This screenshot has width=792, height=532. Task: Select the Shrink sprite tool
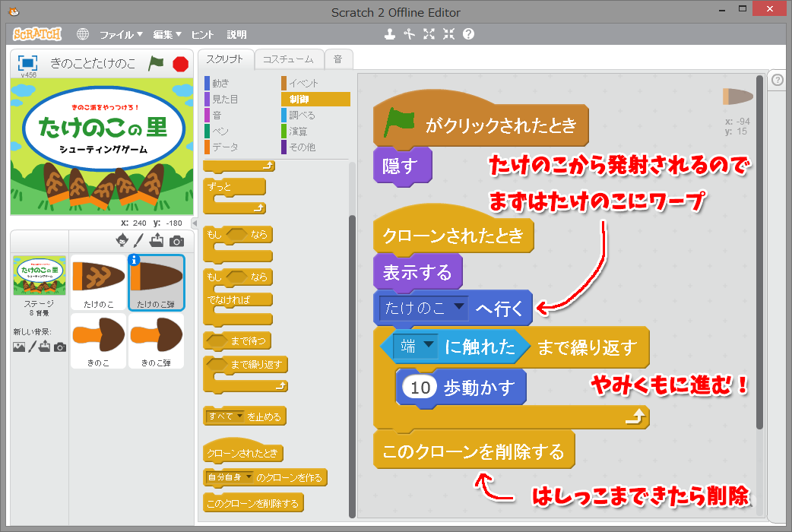pyautogui.click(x=448, y=34)
